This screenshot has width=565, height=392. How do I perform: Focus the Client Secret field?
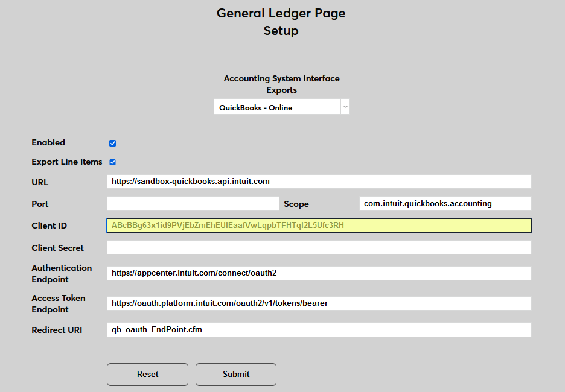point(319,247)
